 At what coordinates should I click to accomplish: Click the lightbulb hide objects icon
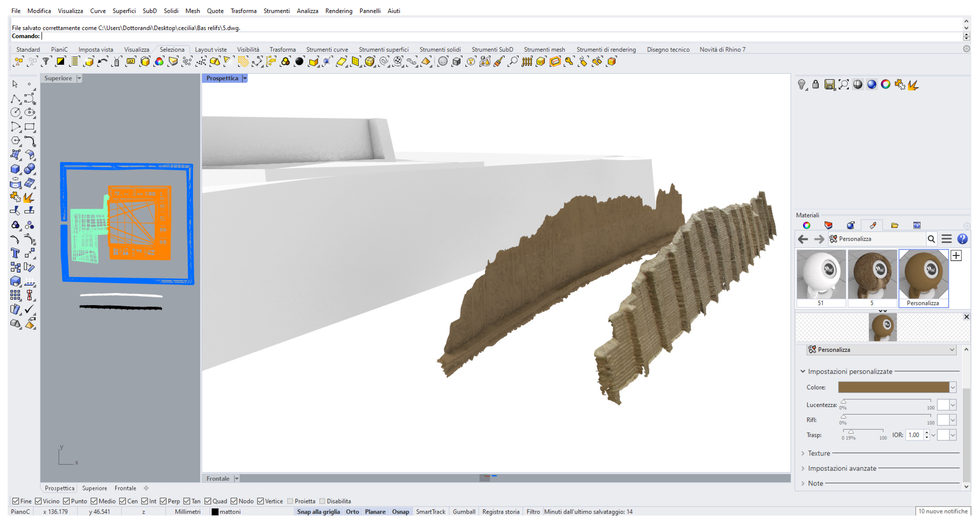(x=801, y=84)
